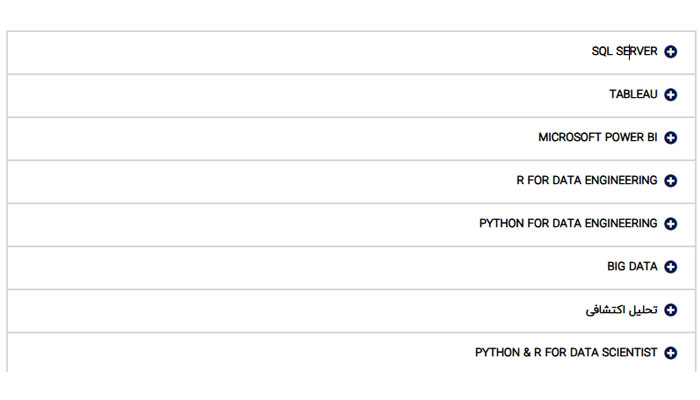700x400 pixels.
Task: Click the plus icon next to TABLEAU
Action: click(x=671, y=95)
